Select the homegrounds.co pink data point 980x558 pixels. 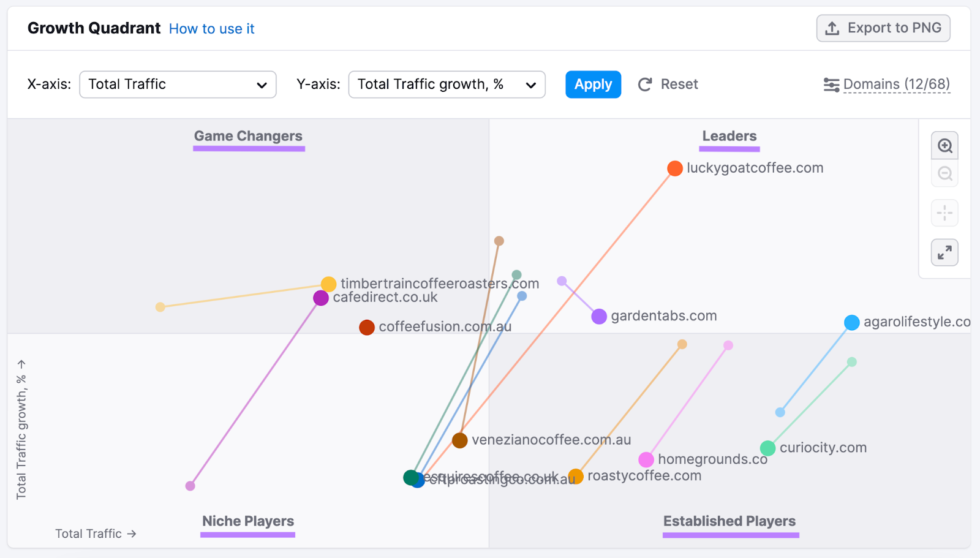tap(645, 459)
